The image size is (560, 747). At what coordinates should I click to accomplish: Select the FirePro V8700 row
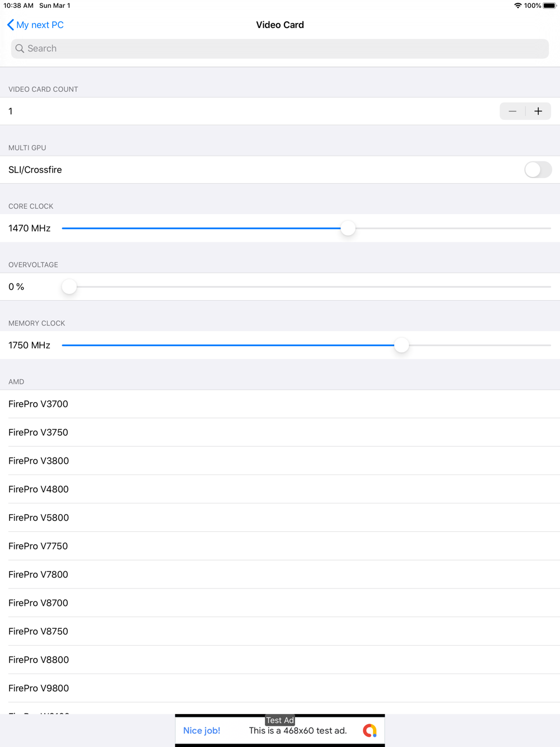(x=280, y=603)
